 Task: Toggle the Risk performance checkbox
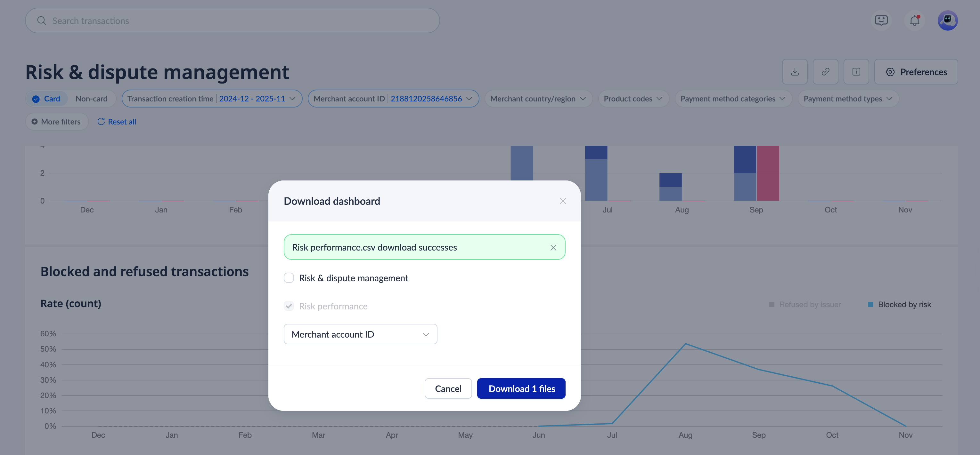(289, 306)
